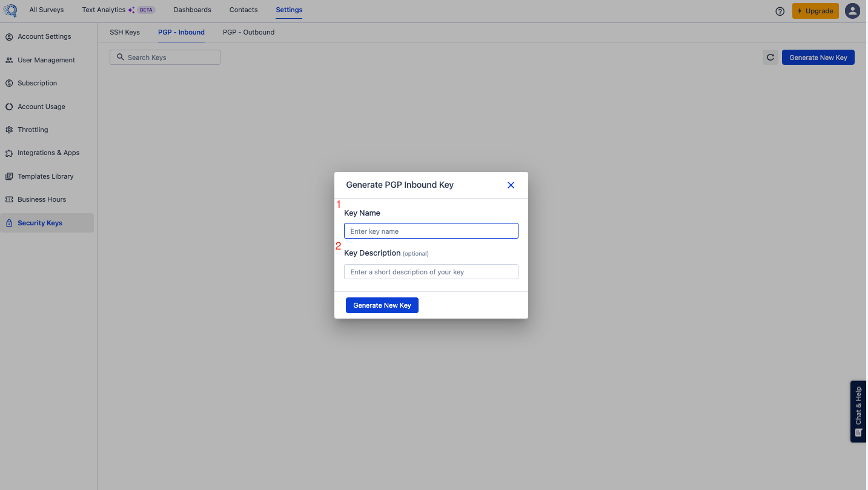
Task: Switch to the SSH Keys tab
Action: click(125, 32)
